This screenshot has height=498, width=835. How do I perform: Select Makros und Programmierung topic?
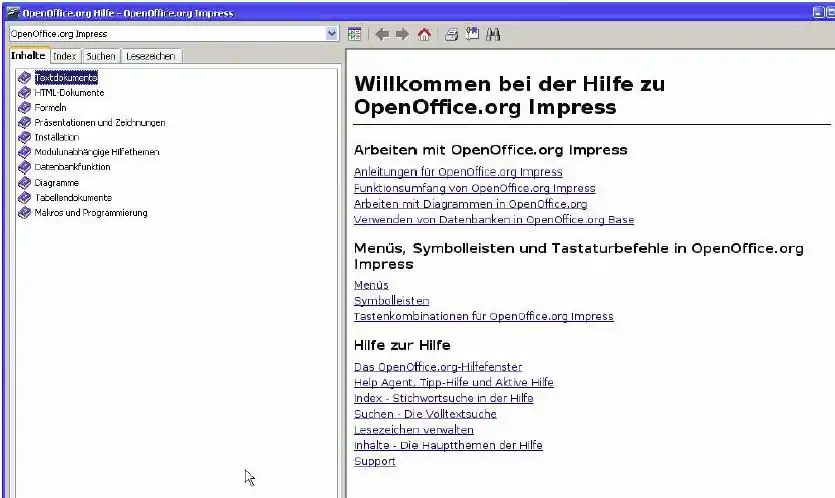(91, 213)
